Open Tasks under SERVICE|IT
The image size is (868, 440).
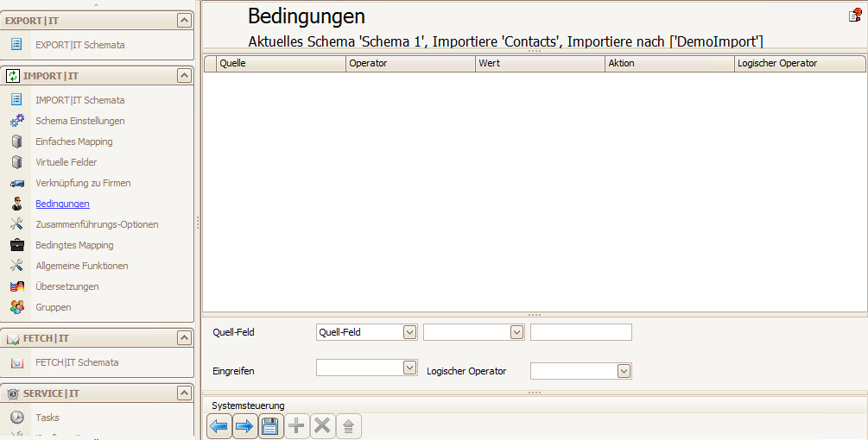point(47,418)
